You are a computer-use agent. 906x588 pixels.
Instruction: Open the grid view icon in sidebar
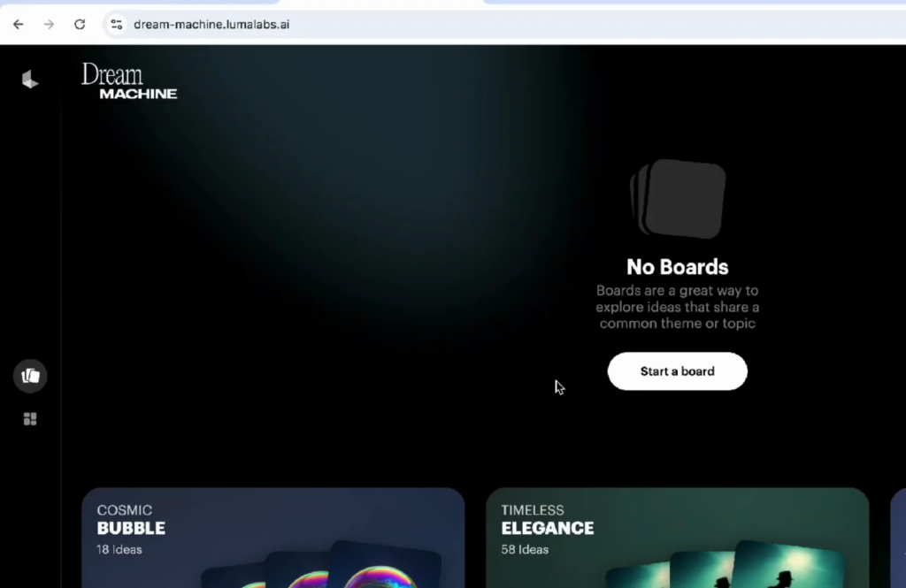pyautogui.click(x=30, y=419)
